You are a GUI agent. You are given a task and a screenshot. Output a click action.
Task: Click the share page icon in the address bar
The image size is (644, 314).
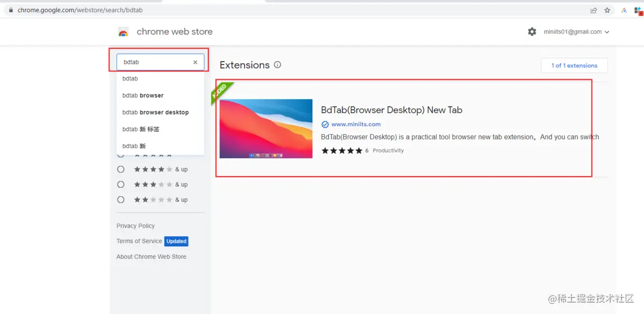[594, 10]
